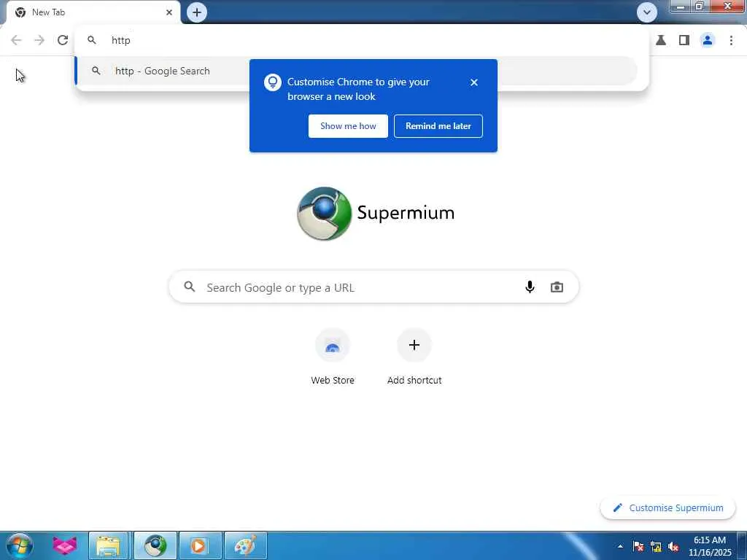747x560 pixels.
Task: Focus the Search Google or type a URL box
Action: tap(373, 287)
